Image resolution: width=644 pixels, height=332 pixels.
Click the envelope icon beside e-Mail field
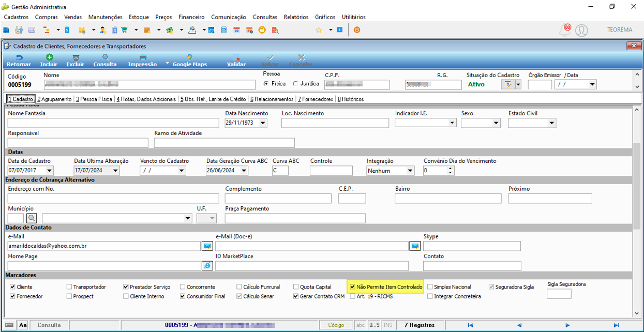click(x=207, y=246)
